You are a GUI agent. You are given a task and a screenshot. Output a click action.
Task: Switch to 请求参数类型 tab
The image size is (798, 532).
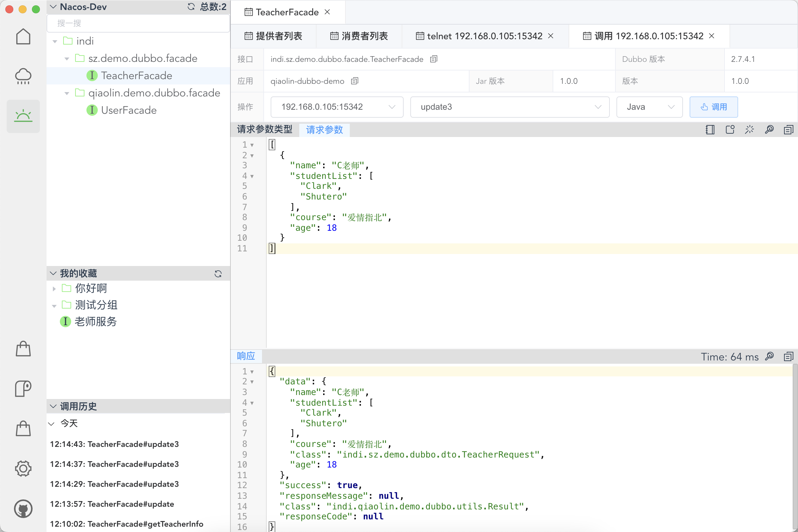[x=264, y=129]
